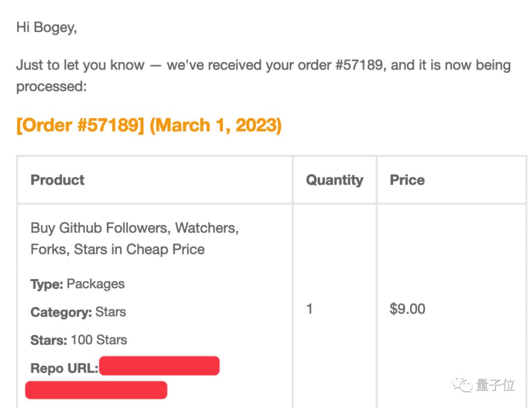Click the March 1, 2023 date in heading
532x408 pixels.
coord(215,125)
